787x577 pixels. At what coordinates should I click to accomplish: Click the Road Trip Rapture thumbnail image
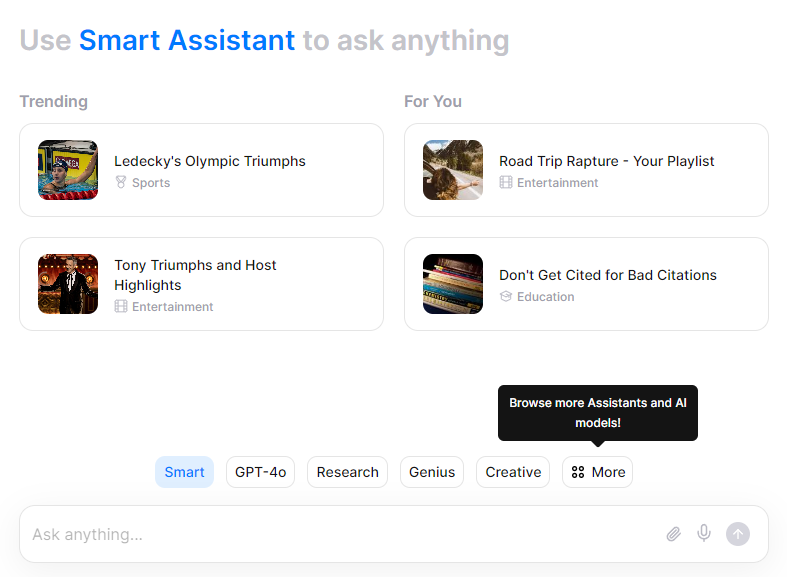pyautogui.click(x=453, y=170)
